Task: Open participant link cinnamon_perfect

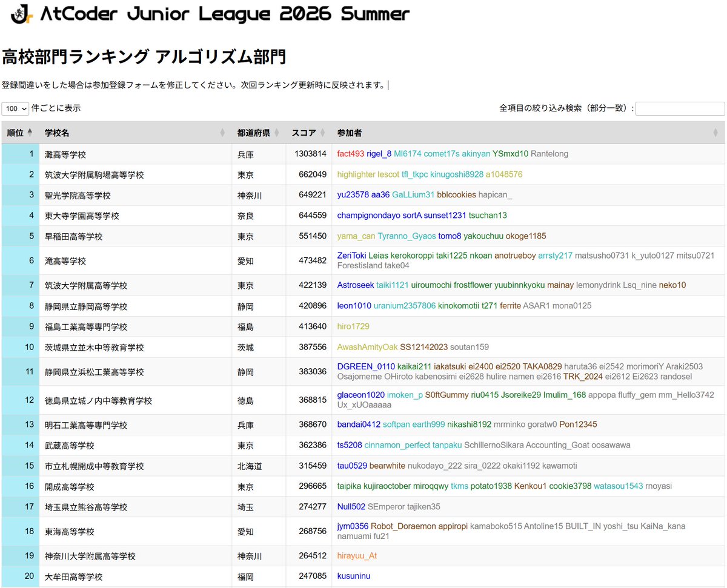Action: click(x=397, y=445)
